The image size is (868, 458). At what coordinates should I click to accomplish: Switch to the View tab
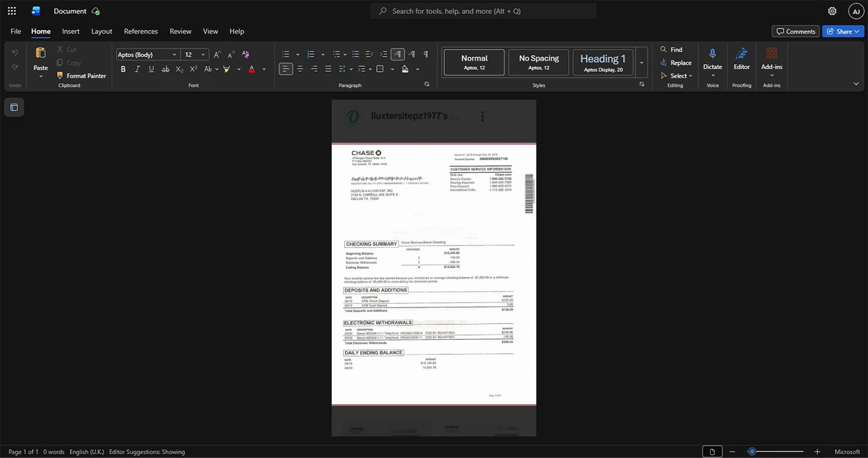coord(210,31)
